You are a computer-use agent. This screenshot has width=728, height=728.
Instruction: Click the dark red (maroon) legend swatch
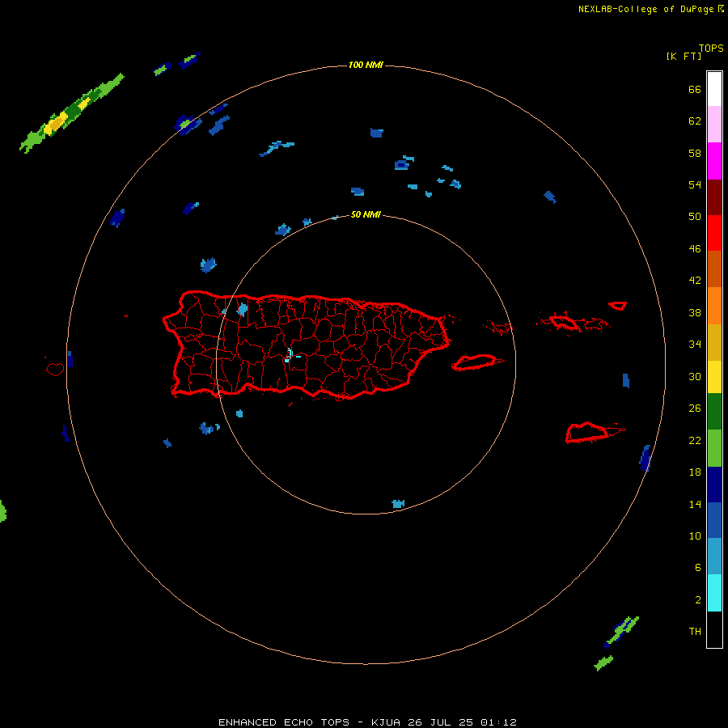pyautogui.click(x=714, y=197)
